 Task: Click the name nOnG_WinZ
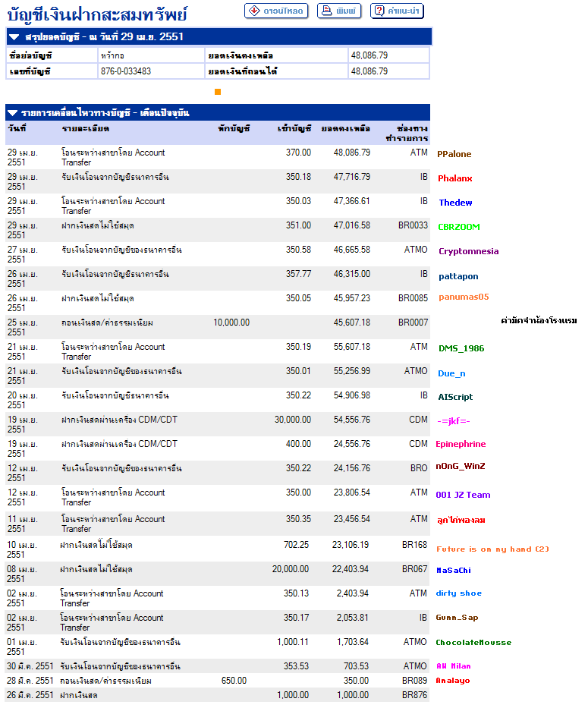(461, 466)
